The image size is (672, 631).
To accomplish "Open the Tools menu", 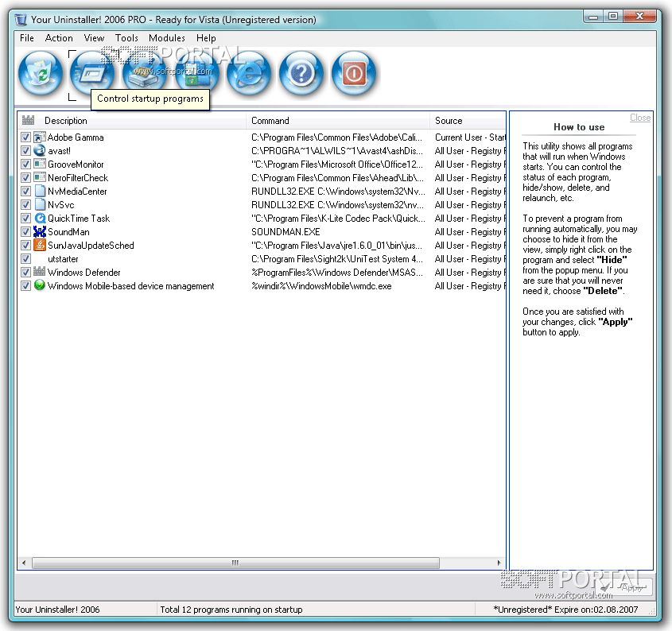I will [126, 38].
